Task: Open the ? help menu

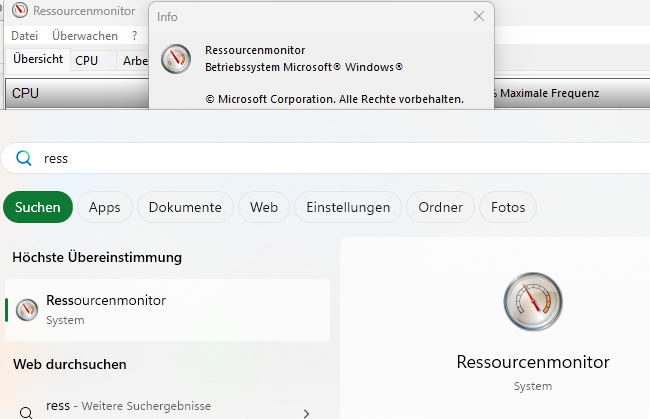Action: (134, 36)
